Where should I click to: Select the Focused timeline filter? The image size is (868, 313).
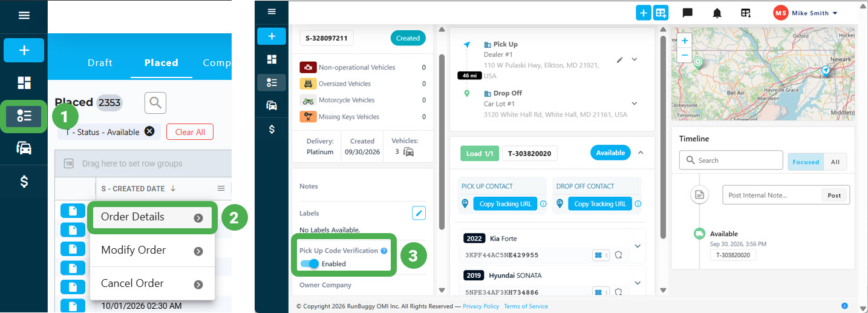pyautogui.click(x=806, y=162)
